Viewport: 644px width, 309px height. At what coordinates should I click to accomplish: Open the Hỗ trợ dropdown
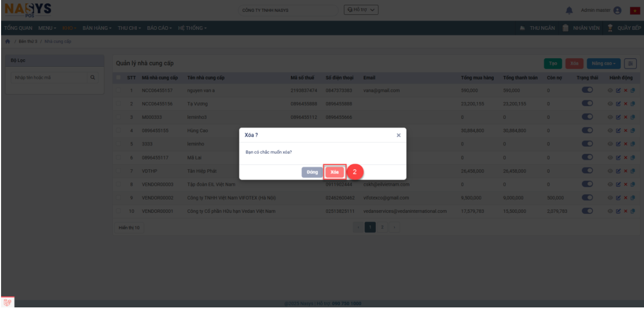tap(361, 10)
